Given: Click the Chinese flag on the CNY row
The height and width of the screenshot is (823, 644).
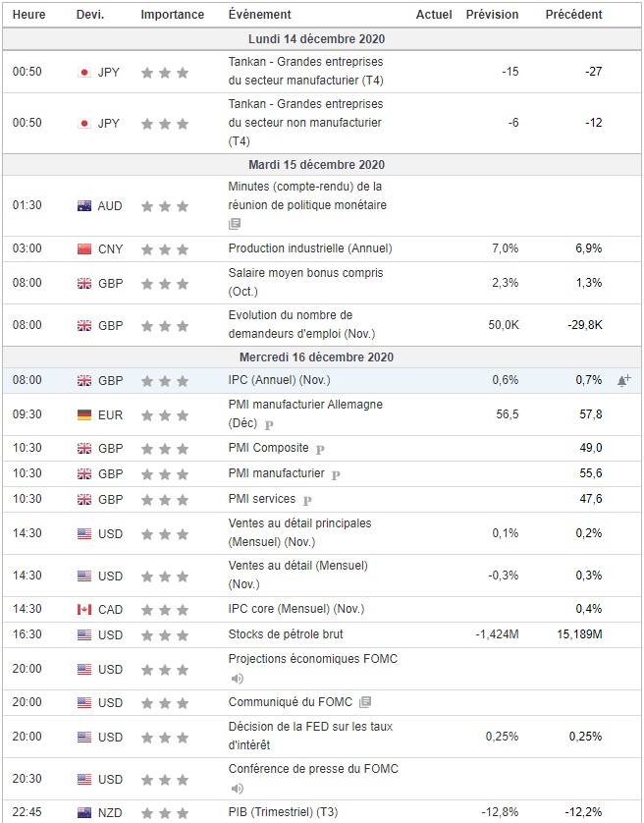Looking at the screenshot, I should [x=84, y=248].
